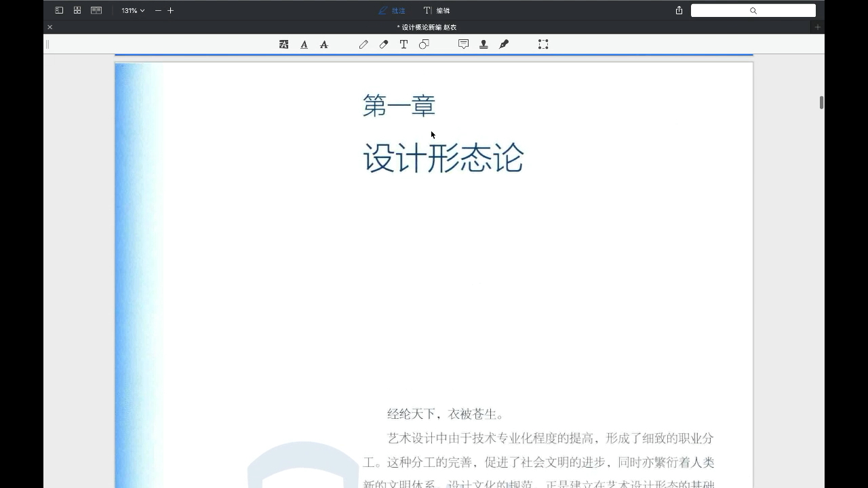This screenshot has width=868, height=488.
Task: Select the 批注 annotation tab
Action: (x=393, y=10)
